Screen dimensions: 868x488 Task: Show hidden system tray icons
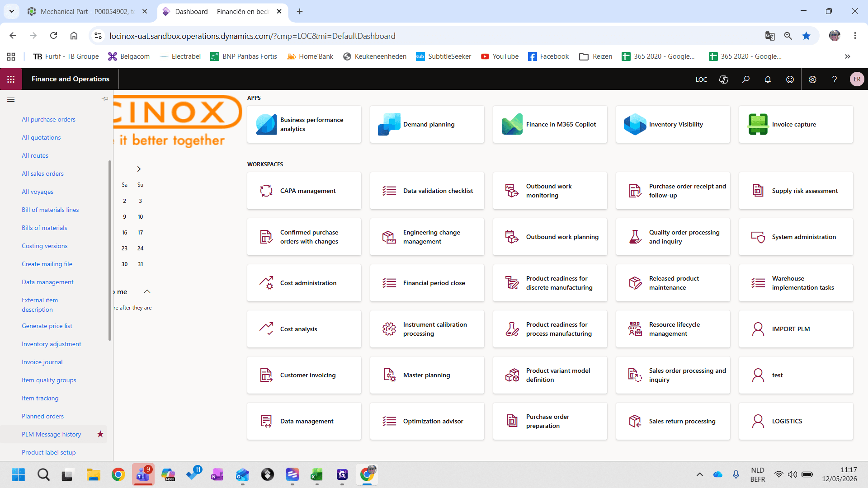699,474
